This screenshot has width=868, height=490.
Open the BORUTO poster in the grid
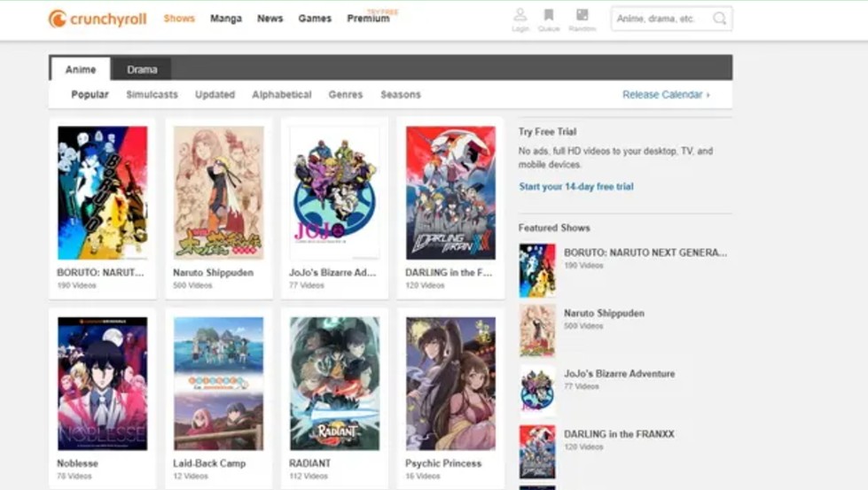[x=103, y=192]
